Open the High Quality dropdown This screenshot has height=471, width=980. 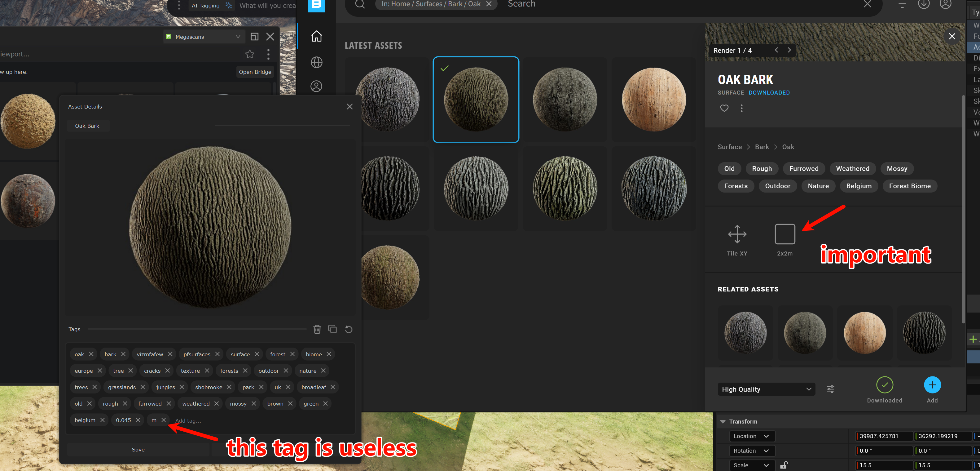pyautogui.click(x=766, y=389)
